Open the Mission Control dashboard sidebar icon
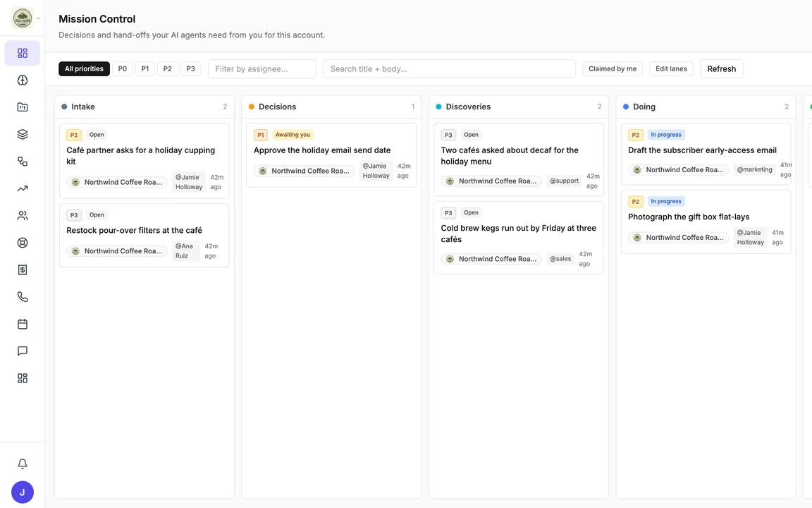The width and height of the screenshot is (812, 508). click(x=23, y=53)
